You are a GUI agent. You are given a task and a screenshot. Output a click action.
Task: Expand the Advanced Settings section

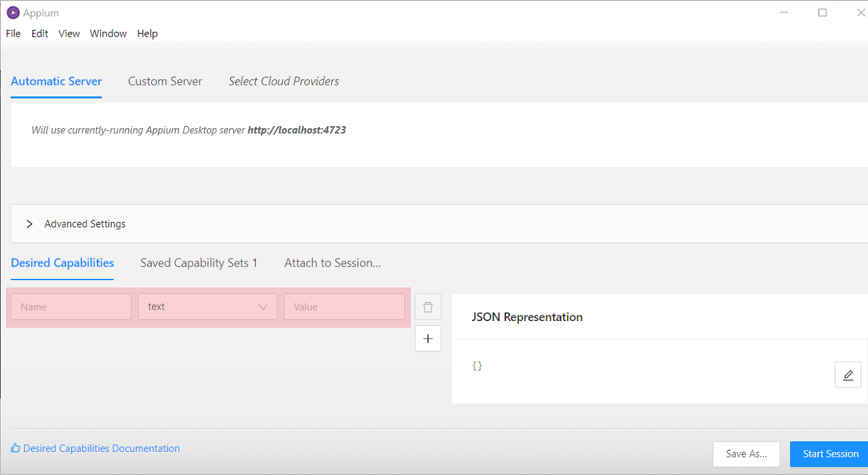tap(439, 224)
